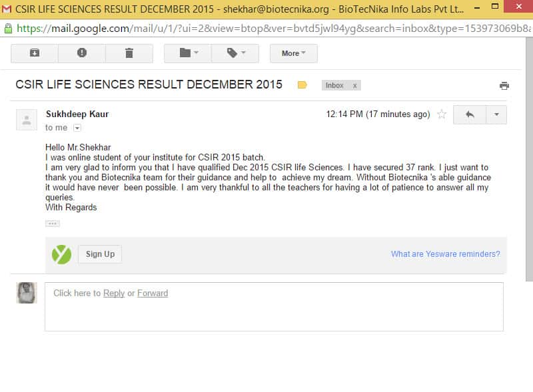533x392 pixels.
Task: Expand the reply options arrow menu
Action: tap(496, 114)
